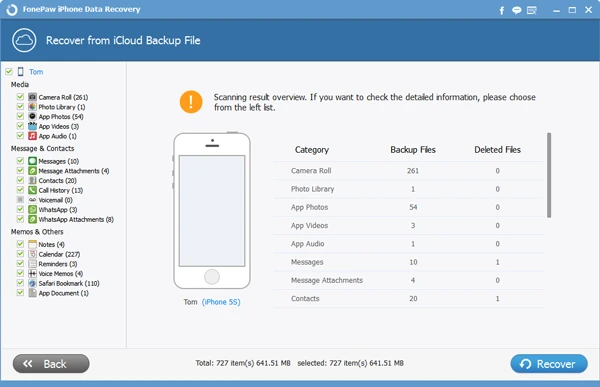Viewport: 600px width, 387px height.
Task: Click the iPhone device illustration
Action: click(x=212, y=211)
